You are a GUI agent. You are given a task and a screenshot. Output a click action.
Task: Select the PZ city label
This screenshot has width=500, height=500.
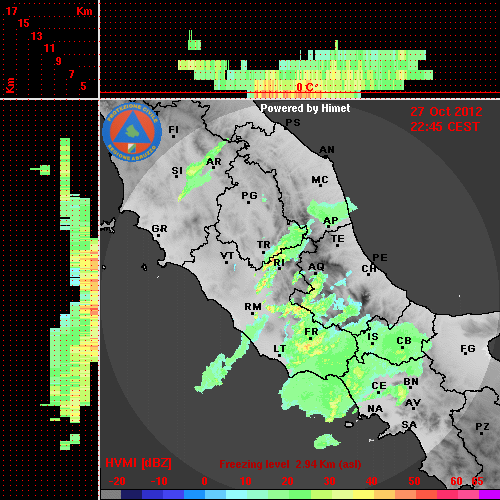[x=482, y=426]
